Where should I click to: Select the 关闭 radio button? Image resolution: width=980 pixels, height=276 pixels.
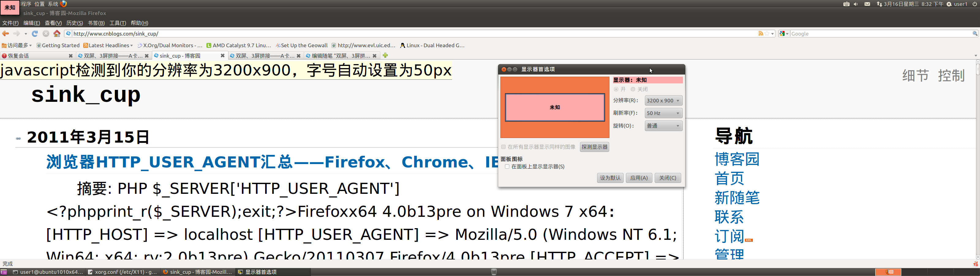point(633,89)
